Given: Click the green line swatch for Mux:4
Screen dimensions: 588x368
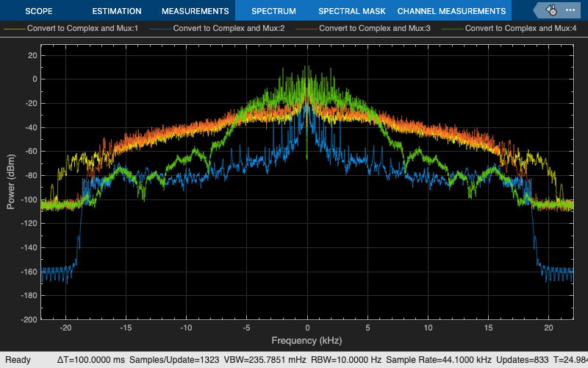Looking at the screenshot, I should click(x=453, y=29).
